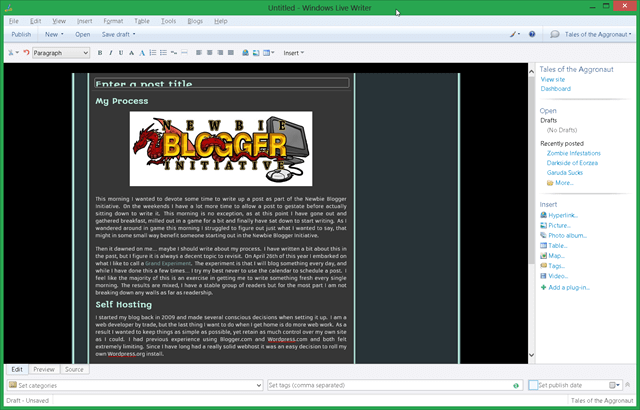The height and width of the screenshot is (410, 640).
Task: Open the File menu
Action: pos(13,21)
